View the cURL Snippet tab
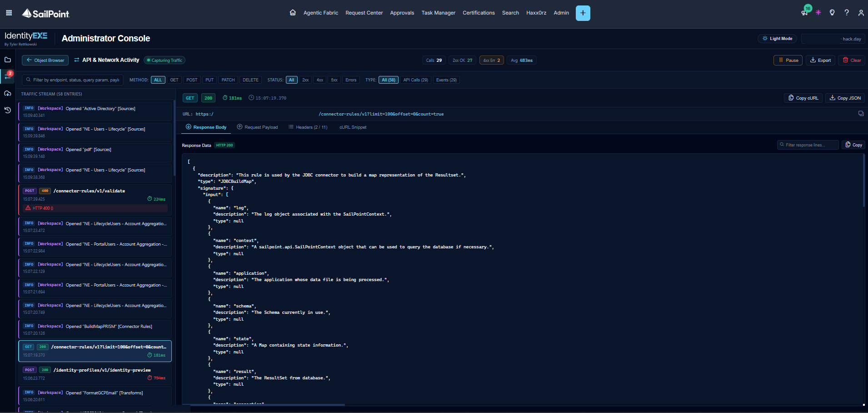The width and height of the screenshot is (868, 413). pos(353,127)
